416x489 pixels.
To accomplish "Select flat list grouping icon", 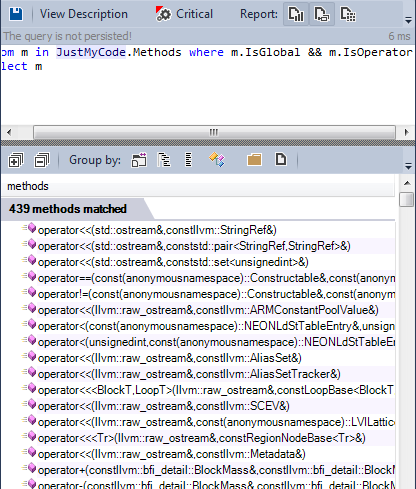I will [189, 160].
